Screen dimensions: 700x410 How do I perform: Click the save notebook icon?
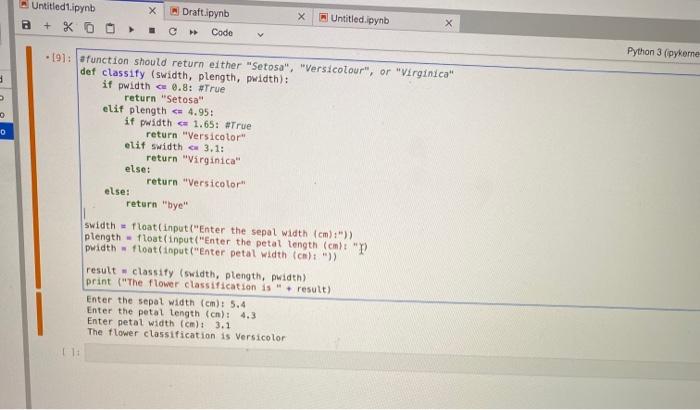pyautogui.click(x=26, y=25)
